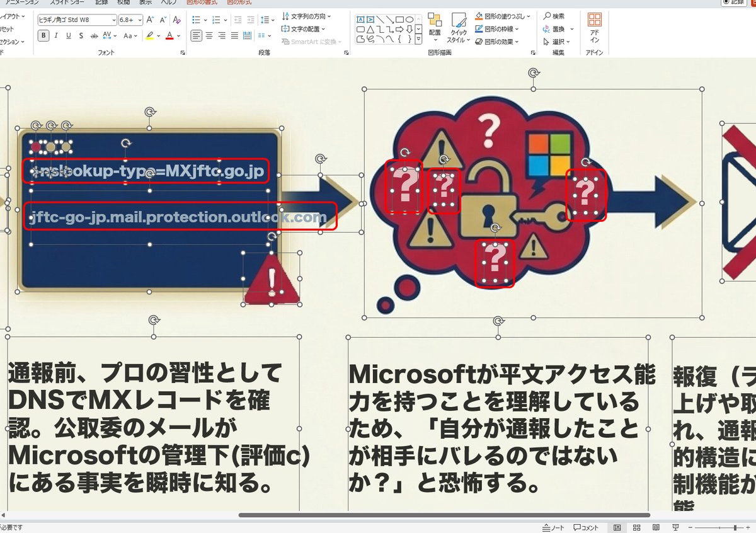
Task: Apply text highlight color
Action: point(149,35)
